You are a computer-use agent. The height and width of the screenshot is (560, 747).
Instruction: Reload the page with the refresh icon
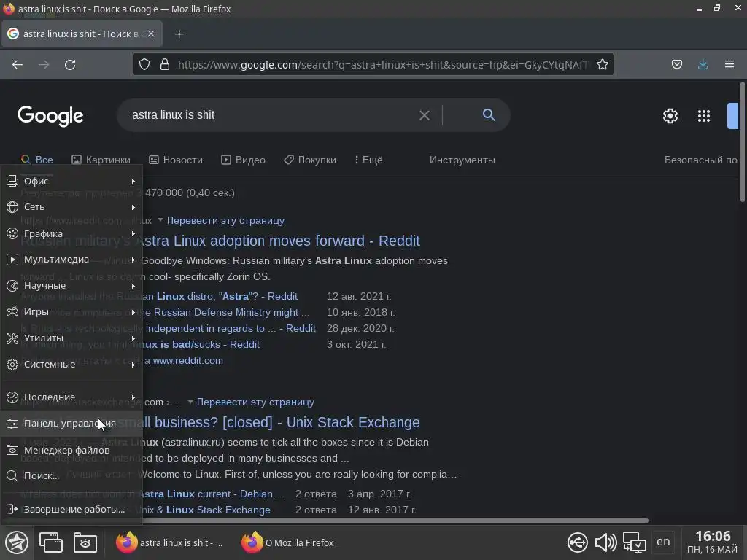pos(70,65)
